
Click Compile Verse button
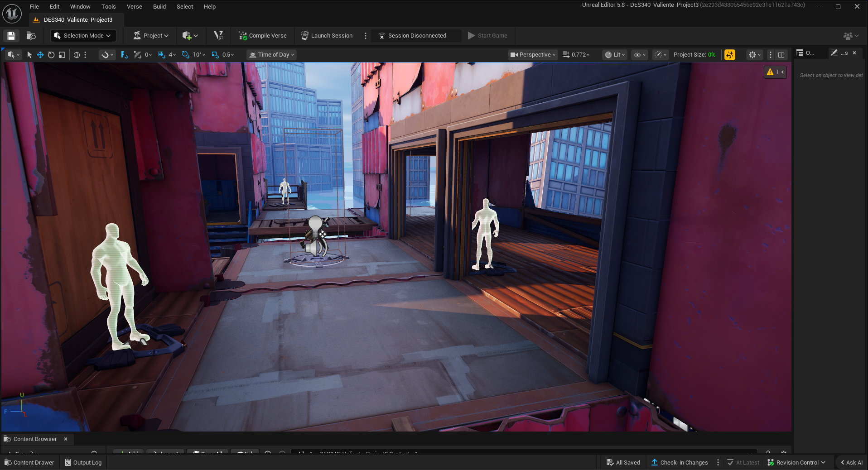(263, 36)
